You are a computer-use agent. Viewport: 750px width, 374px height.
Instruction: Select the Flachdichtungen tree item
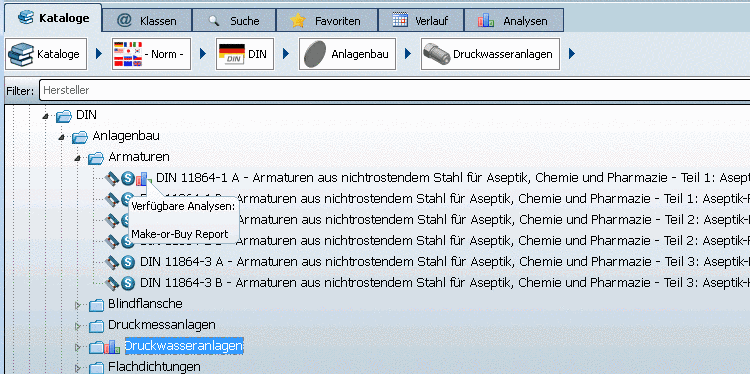[154, 367]
